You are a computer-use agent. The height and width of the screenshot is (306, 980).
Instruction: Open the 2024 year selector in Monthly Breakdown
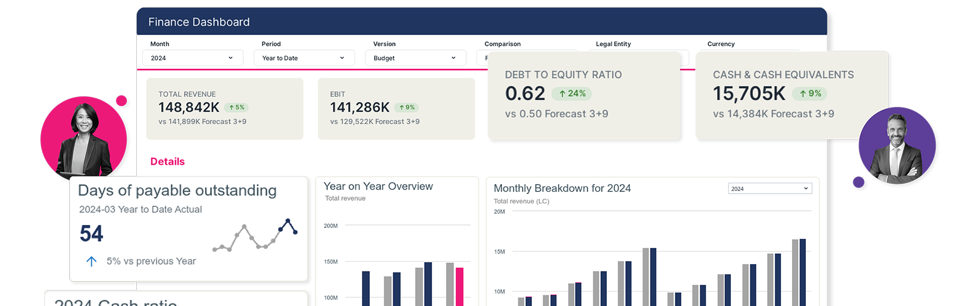pos(770,189)
